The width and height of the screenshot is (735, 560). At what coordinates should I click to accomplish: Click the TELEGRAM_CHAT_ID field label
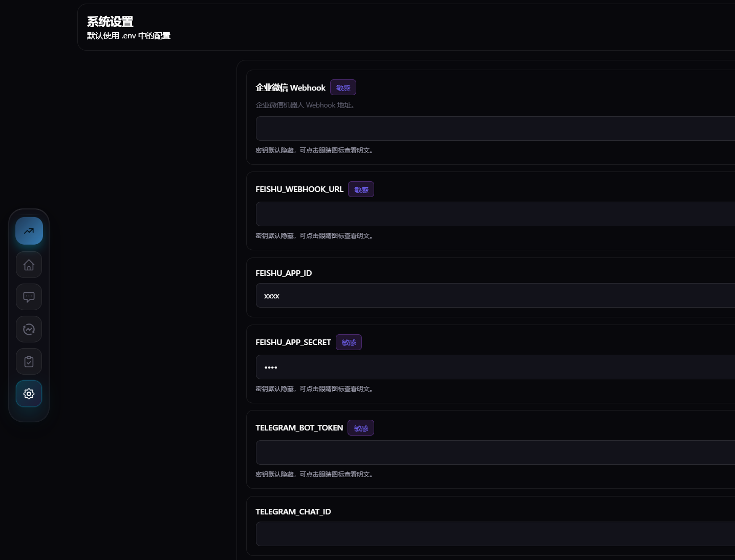click(x=293, y=511)
